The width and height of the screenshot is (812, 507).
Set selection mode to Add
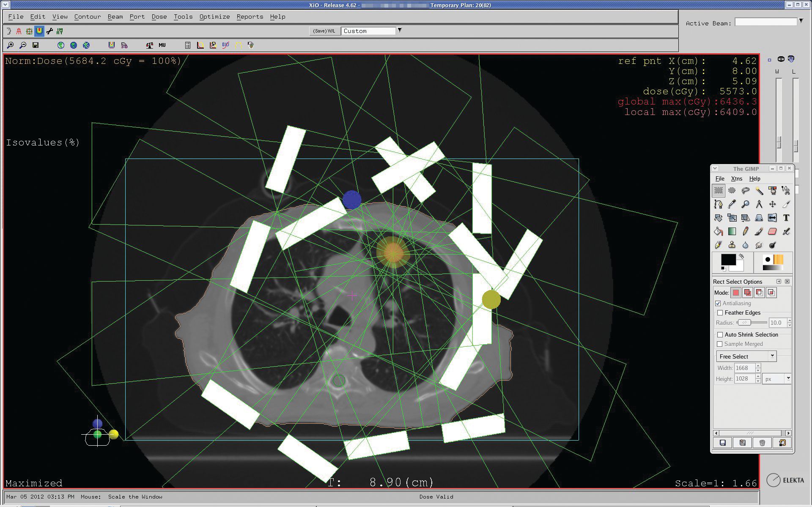tap(748, 293)
